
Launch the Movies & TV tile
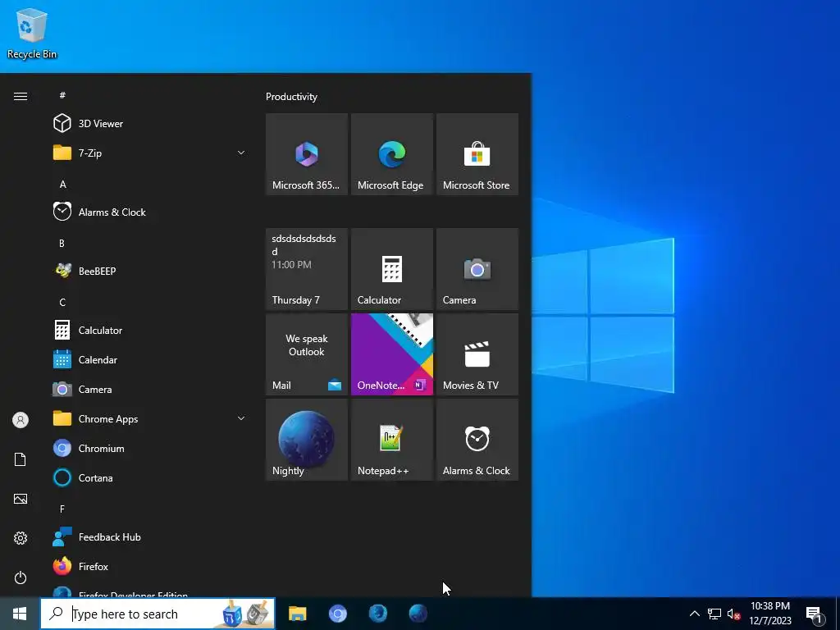[x=477, y=354]
